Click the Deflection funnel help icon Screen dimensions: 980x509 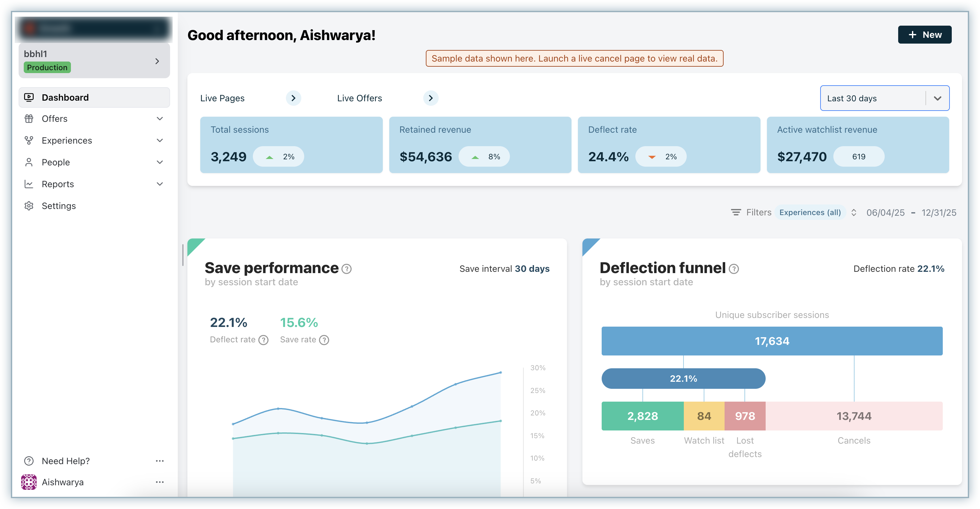coord(734,269)
